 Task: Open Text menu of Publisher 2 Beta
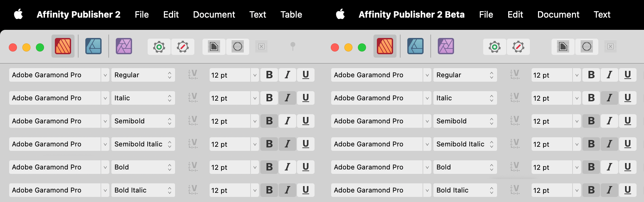tap(602, 15)
